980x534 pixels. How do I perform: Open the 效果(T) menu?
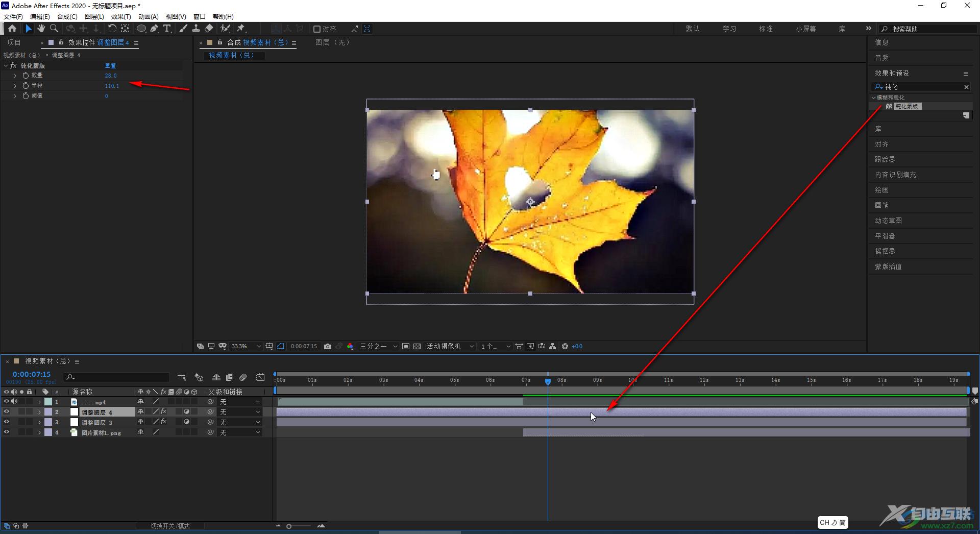point(121,16)
